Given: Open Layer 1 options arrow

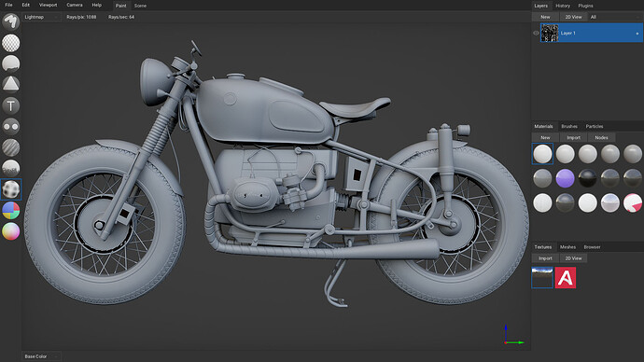Looking at the screenshot, I should 637,34.
